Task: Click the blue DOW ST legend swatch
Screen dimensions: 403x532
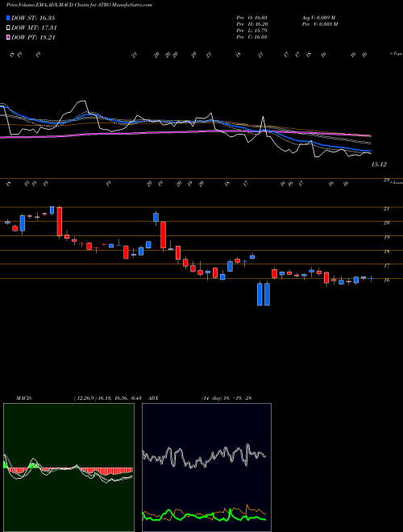Action: (x=8, y=18)
